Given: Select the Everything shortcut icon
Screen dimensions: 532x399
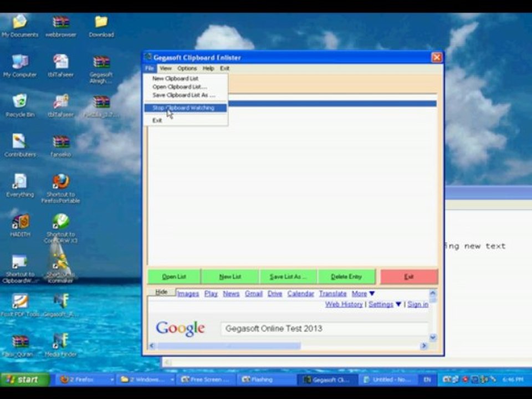Looking at the screenshot, I should coord(20,186).
